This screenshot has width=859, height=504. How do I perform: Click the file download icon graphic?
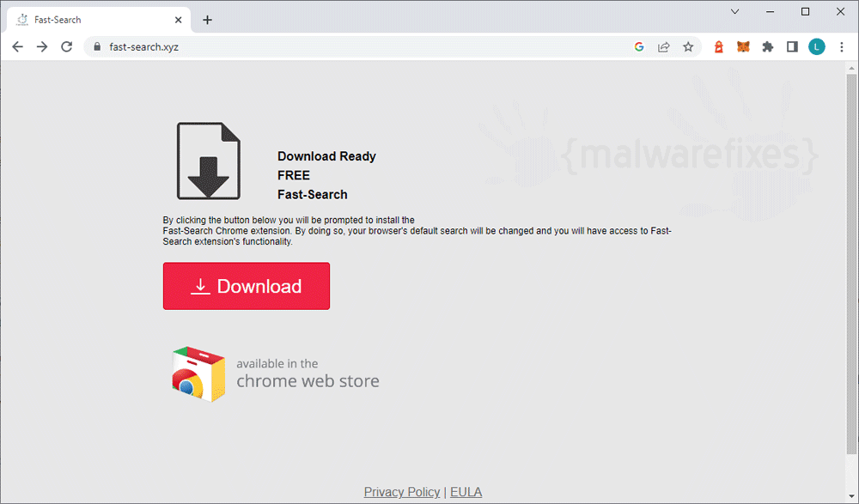(x=208, y=161)
